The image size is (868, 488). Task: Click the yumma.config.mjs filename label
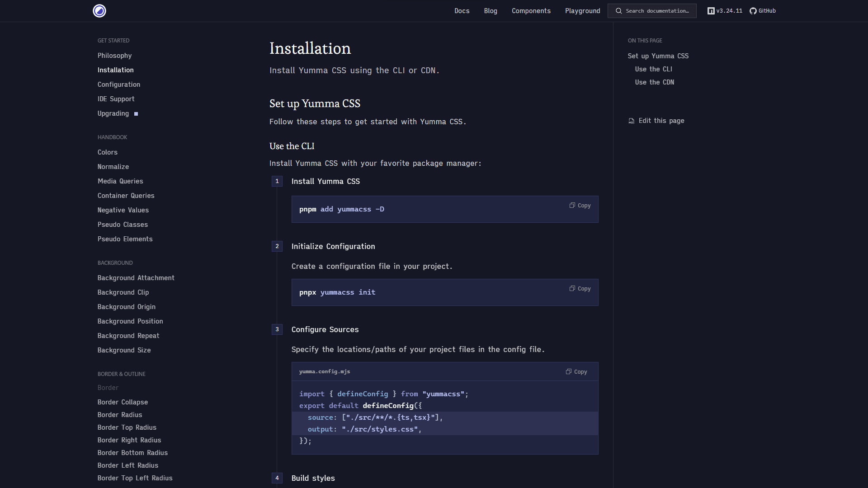coord(325,371)
